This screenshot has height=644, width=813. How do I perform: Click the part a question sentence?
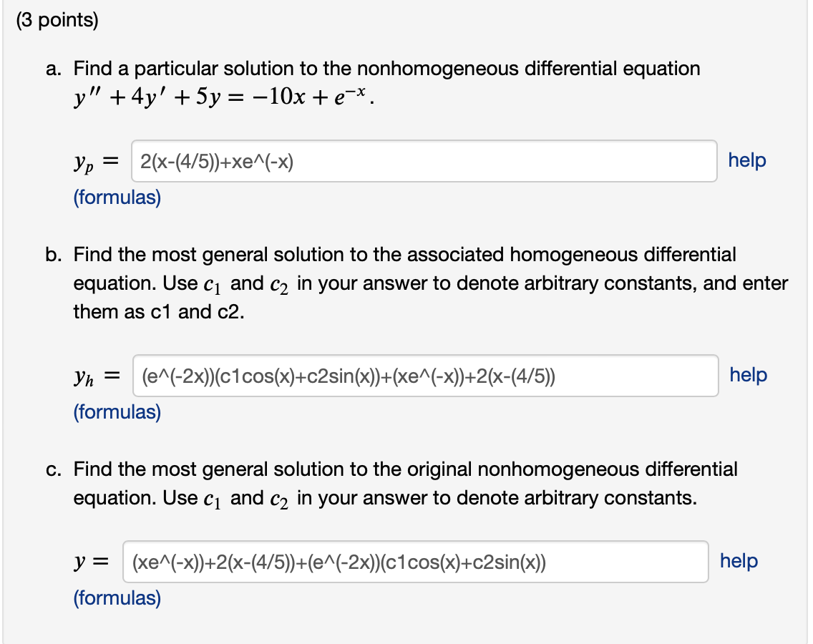[386, 69]
